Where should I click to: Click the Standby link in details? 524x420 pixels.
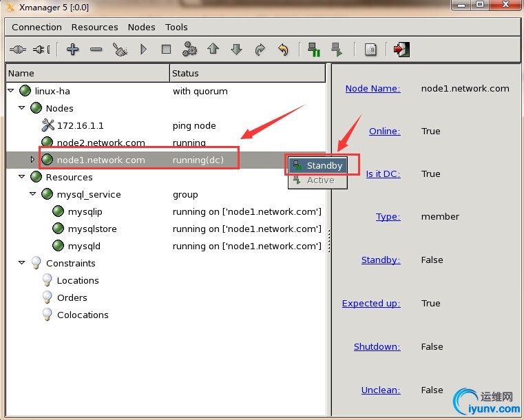tap(381, 260)
